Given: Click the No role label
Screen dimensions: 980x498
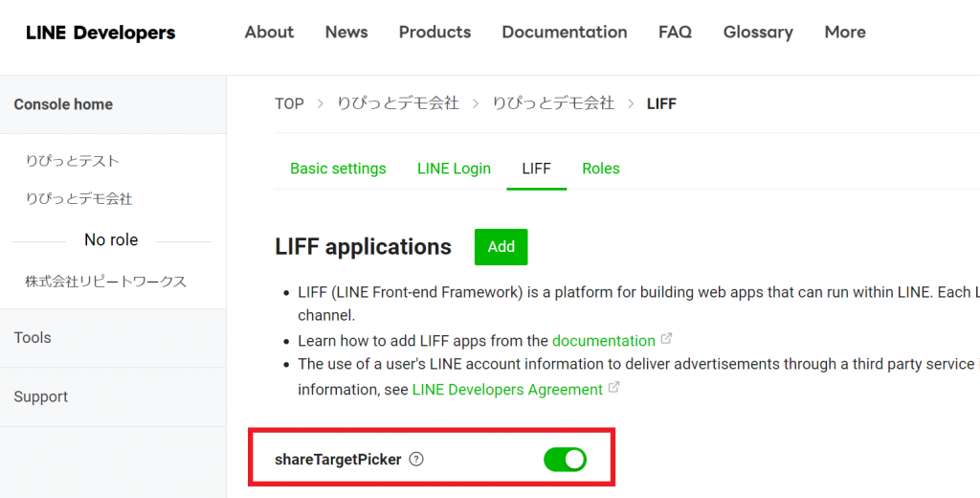Looking at the screenshot, I should 111,239.
